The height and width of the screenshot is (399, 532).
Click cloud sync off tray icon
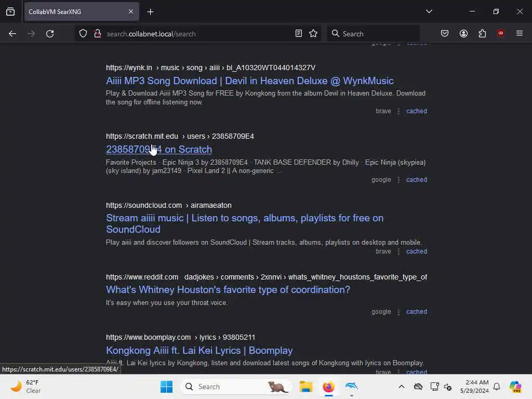coord(418,387)
